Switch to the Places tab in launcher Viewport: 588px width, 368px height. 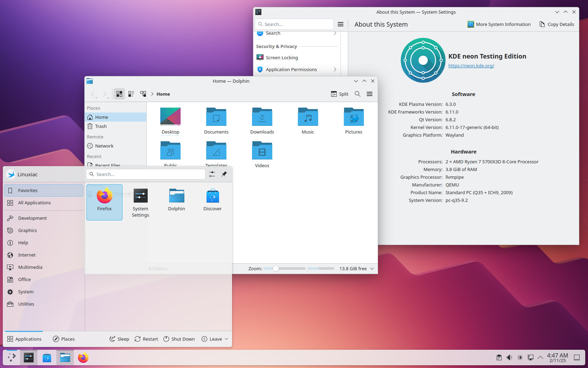[64, 339]
